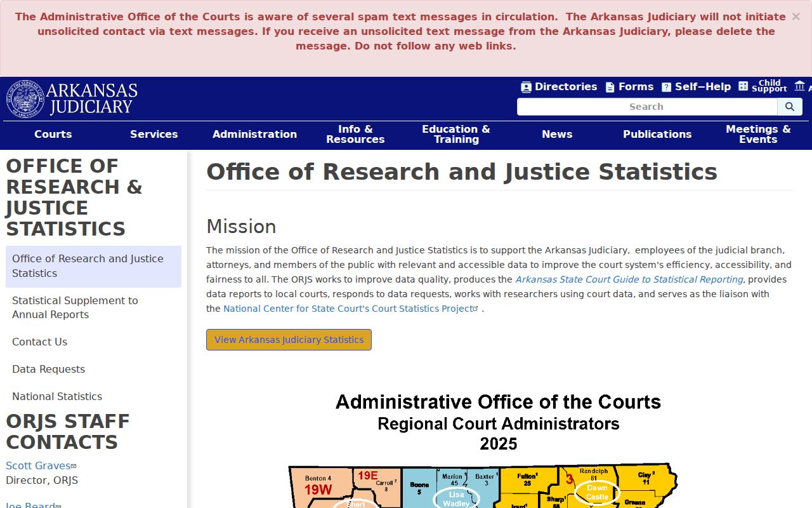Email Scott Graves staff contact
Screen dimensions: 812x508
click(41, 465)
